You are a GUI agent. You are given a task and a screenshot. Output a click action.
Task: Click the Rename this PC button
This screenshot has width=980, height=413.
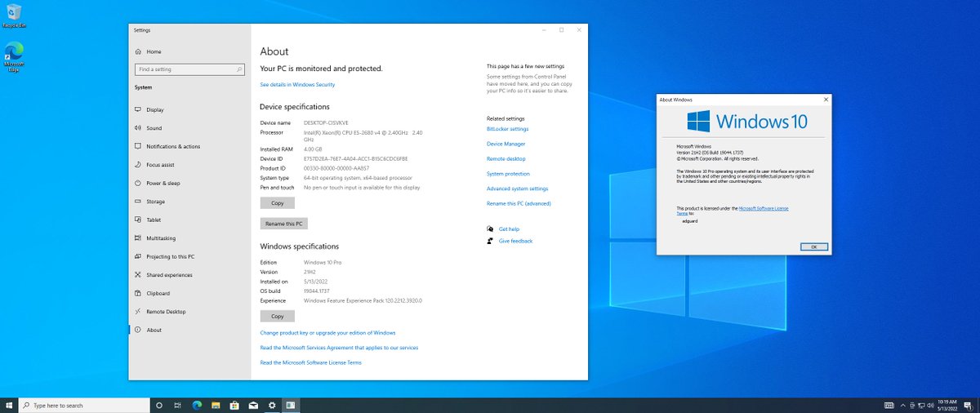click(283, 224)
